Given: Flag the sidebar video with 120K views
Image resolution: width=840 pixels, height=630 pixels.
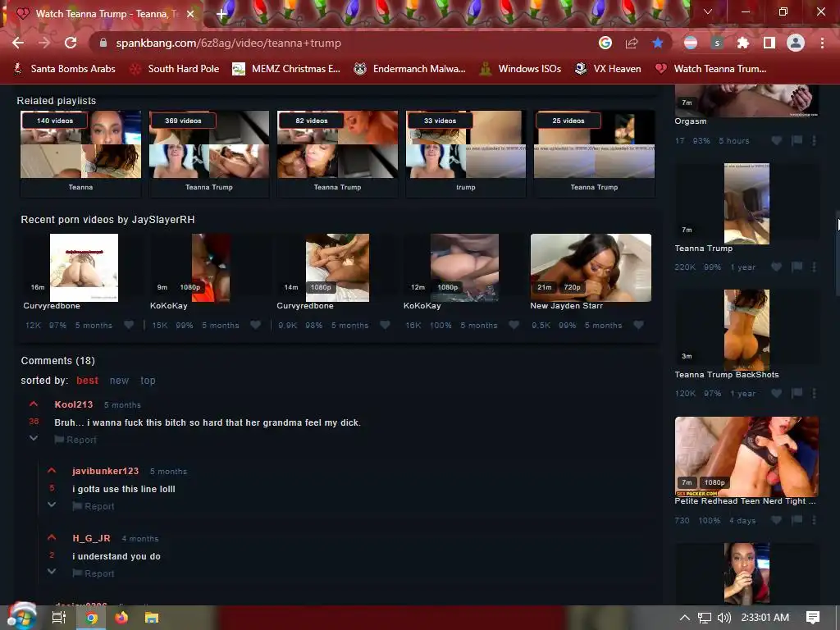Looking at the screenshot, I should pos(797,393).
